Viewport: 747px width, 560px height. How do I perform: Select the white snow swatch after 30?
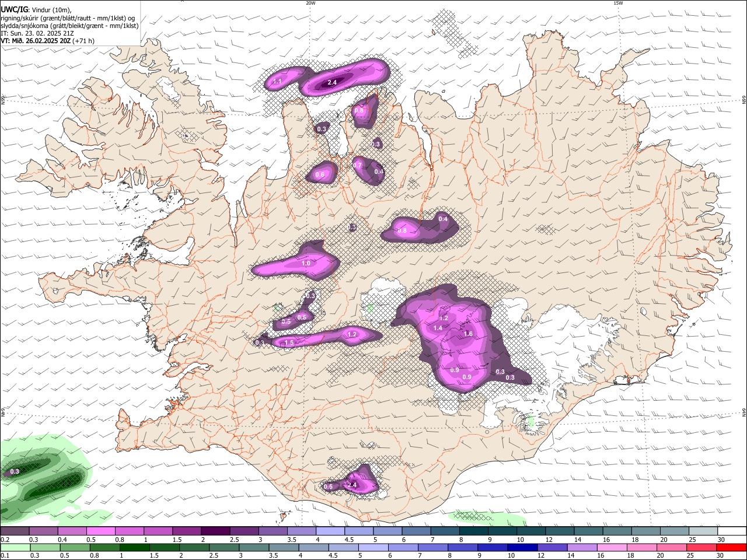(x=732, y=531)
